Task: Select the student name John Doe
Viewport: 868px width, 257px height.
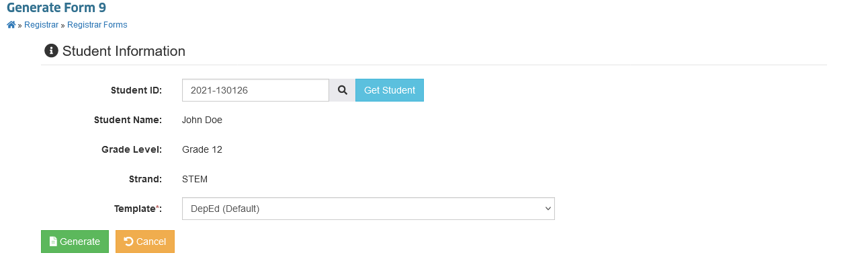Action: (x=202, y=120)
